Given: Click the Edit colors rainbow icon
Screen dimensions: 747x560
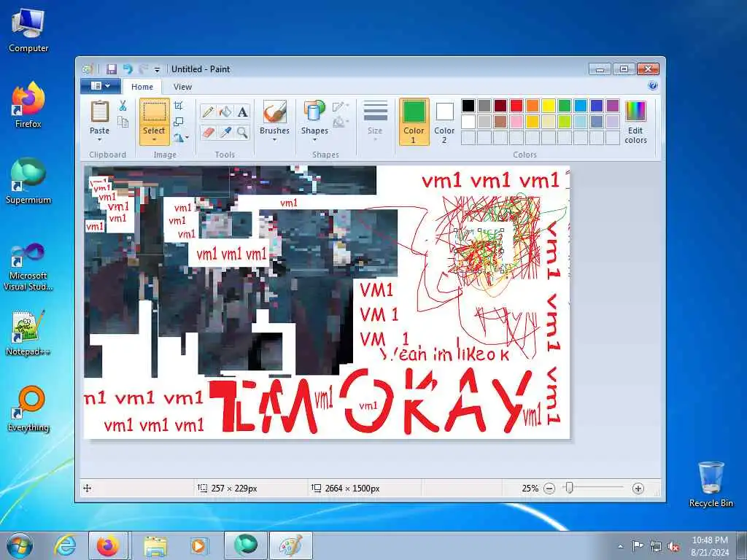Looking at the screenshot, I should (635, 112).
